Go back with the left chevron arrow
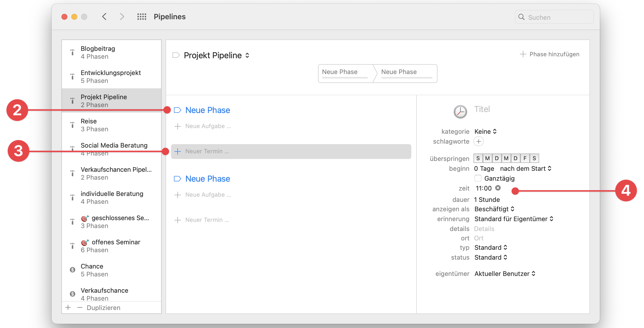The height and width of the screenshot is (328, 644). click(x=104, y=17)
